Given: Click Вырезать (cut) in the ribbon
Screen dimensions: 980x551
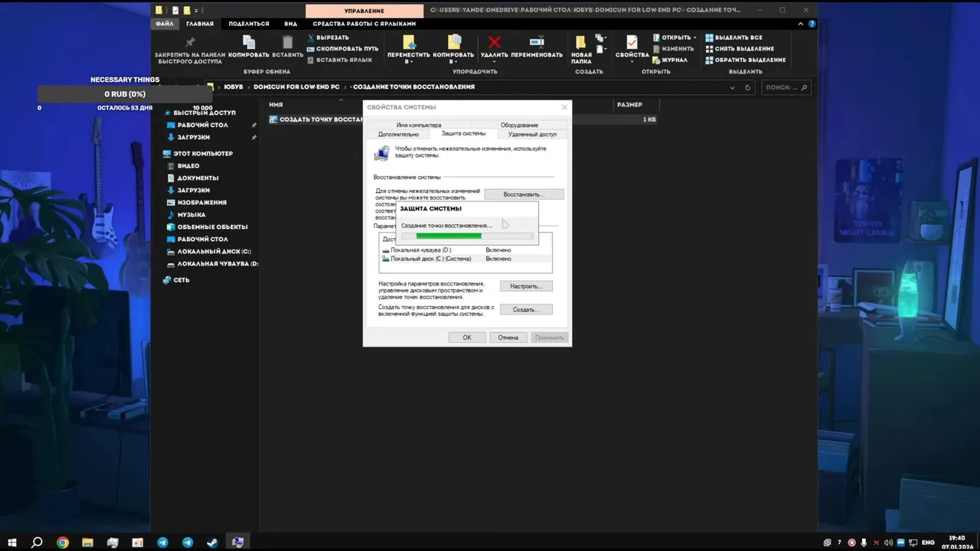Looking at the screenshot, I should click(x=328, y=37).
